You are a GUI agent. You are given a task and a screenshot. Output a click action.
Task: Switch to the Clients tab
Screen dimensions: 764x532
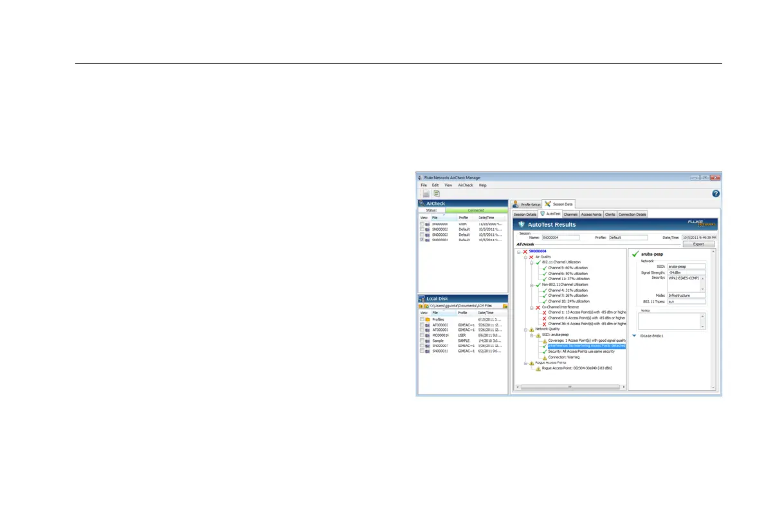pos(610,214)
